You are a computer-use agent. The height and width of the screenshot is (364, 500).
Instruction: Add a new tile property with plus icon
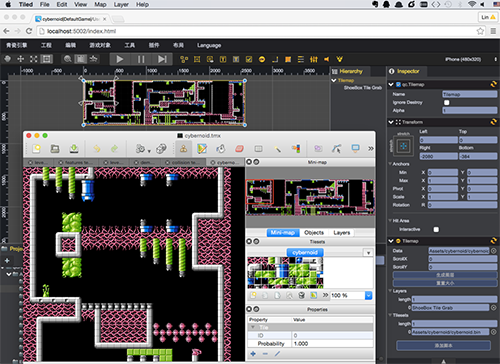[x=253, y=354]
